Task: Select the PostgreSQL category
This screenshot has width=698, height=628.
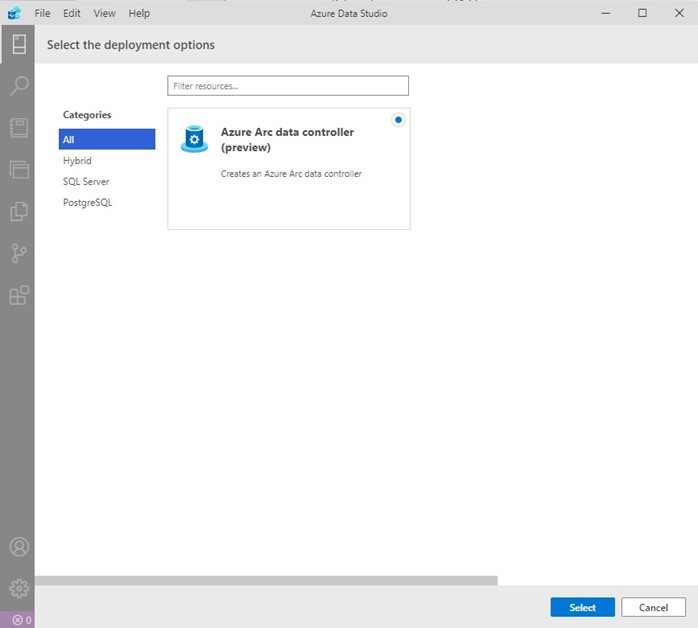Action: (107, 203)
